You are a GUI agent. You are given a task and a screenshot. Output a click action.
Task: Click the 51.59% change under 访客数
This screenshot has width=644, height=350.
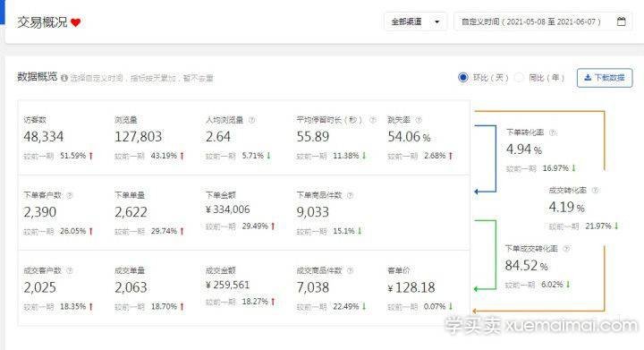point(72,156)
